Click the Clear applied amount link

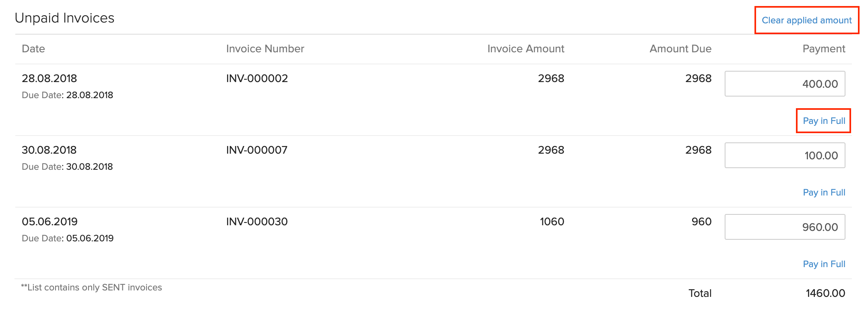tap(806, 20)
